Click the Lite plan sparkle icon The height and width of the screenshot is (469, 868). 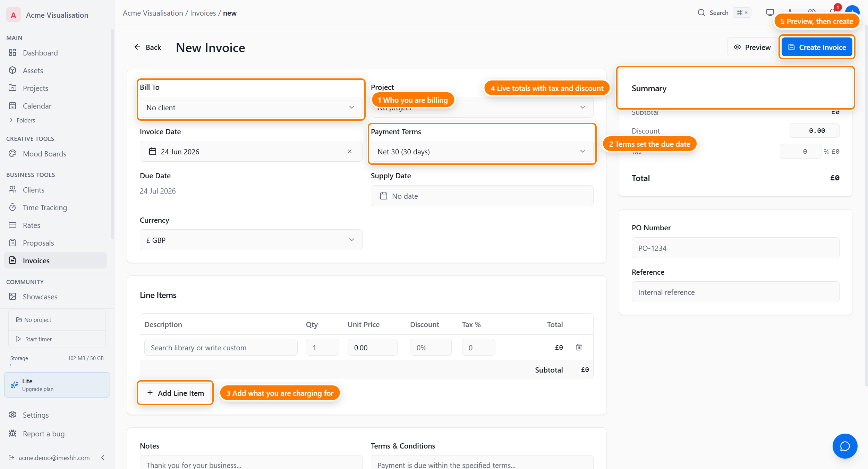click(15, 385)
